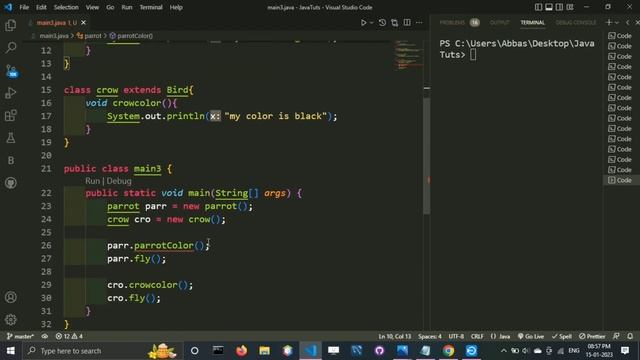Run the Java file with play button
Image resolution: width=640 pixels, height=360 pixels.
[x=363, y=23]
